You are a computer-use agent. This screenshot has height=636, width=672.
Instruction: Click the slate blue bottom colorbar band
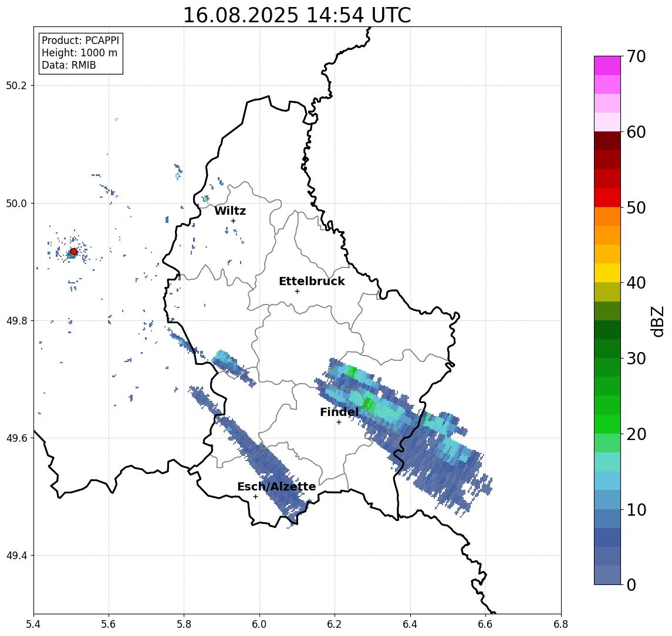point(607,575)
